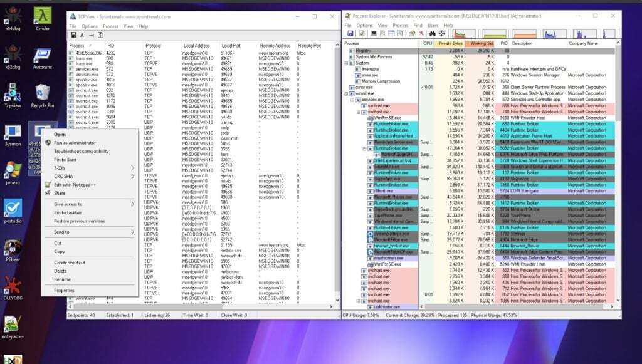Open the Find menu in Process Explorer
The image size is (642, 364).
(417, 26)
